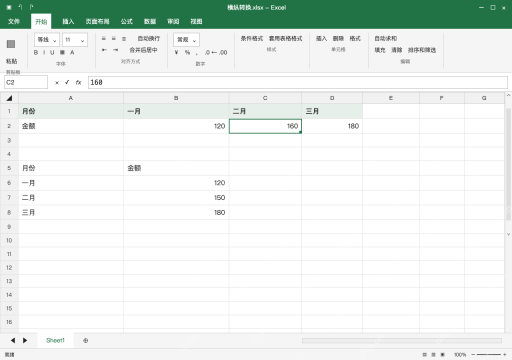
Task: Click 合并后居中 merge and center
Action: [x=143, y=50]
